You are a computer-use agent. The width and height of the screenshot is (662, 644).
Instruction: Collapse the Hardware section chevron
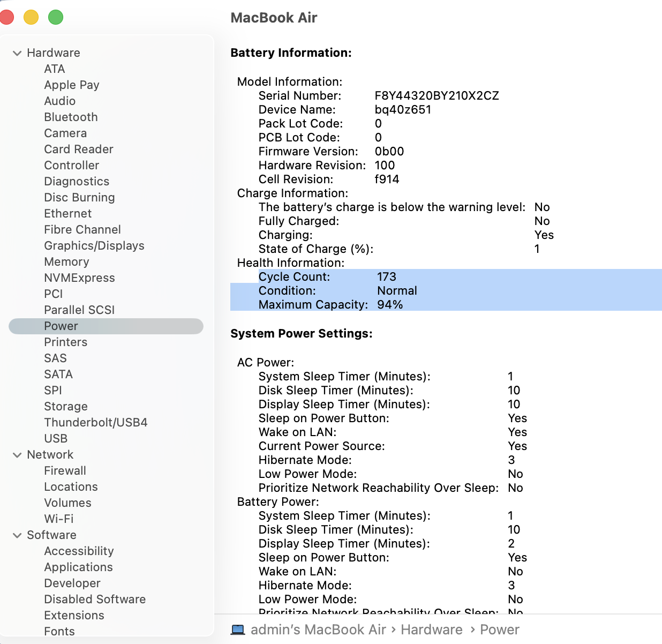[17, 53]
